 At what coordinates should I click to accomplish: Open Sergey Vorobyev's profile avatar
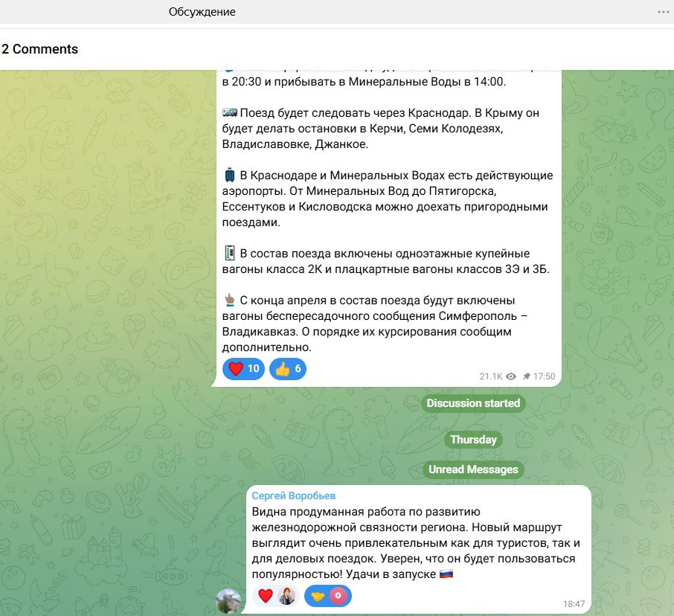click(x=228, y=600)
